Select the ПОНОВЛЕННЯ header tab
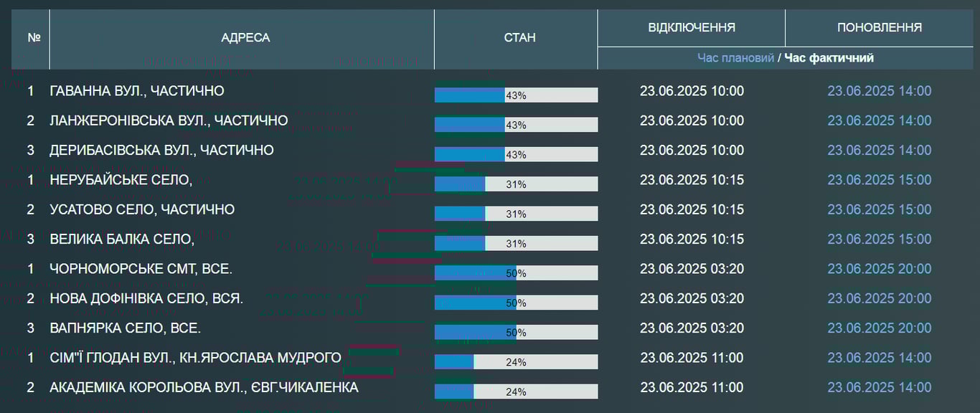 (x=879, y=27)
